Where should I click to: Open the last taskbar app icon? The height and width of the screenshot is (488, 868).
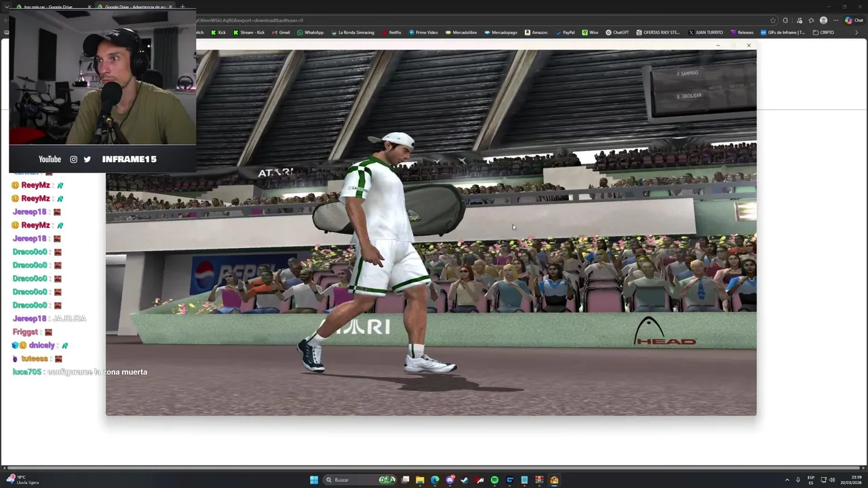(554, 480)
